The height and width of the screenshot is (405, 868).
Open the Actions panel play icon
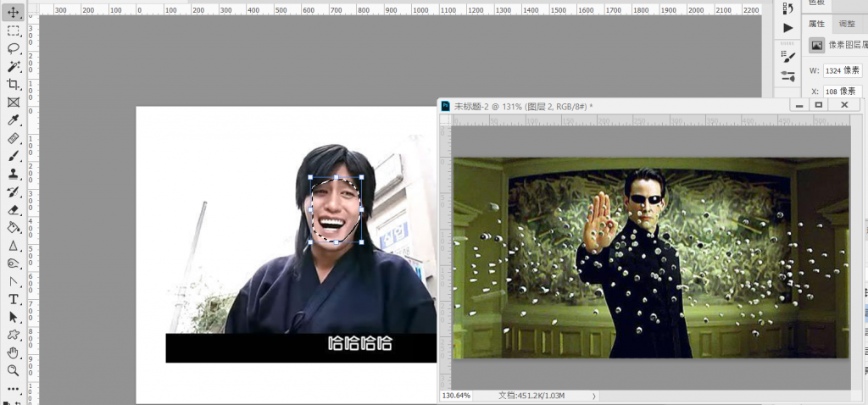(787, 28)
